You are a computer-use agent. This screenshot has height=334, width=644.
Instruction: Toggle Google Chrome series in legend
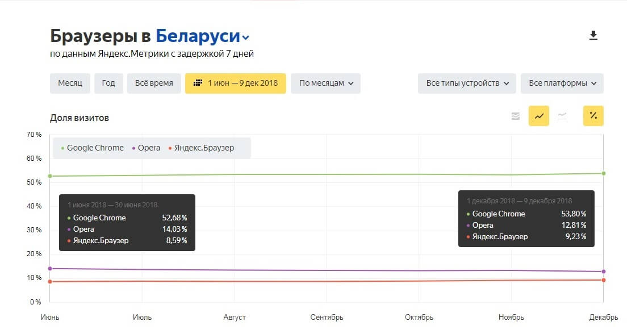point(94,148)
